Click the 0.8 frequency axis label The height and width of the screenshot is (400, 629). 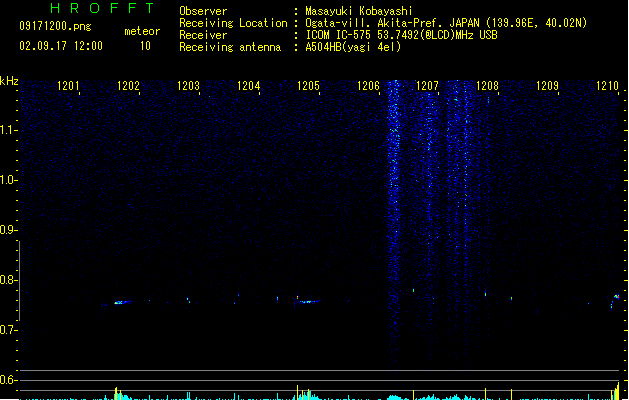[8, 280]
